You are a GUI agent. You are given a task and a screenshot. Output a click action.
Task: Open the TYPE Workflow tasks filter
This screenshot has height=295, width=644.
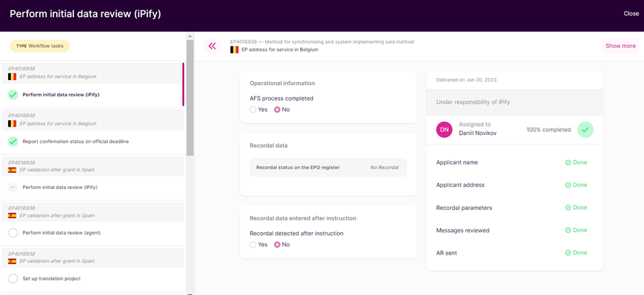(x=40, y=46)
